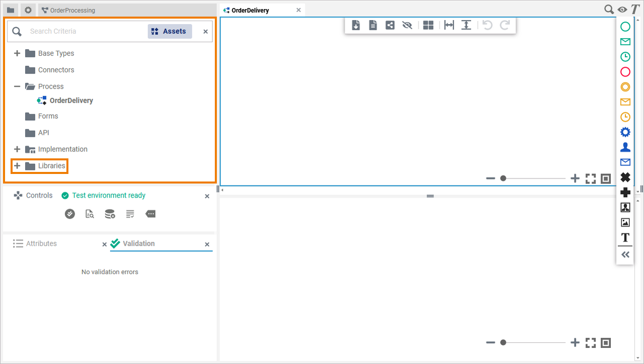Select the green message start event envelope
Image resolution: width=644 pixels, height=364 pixels.
coord(625,42)
